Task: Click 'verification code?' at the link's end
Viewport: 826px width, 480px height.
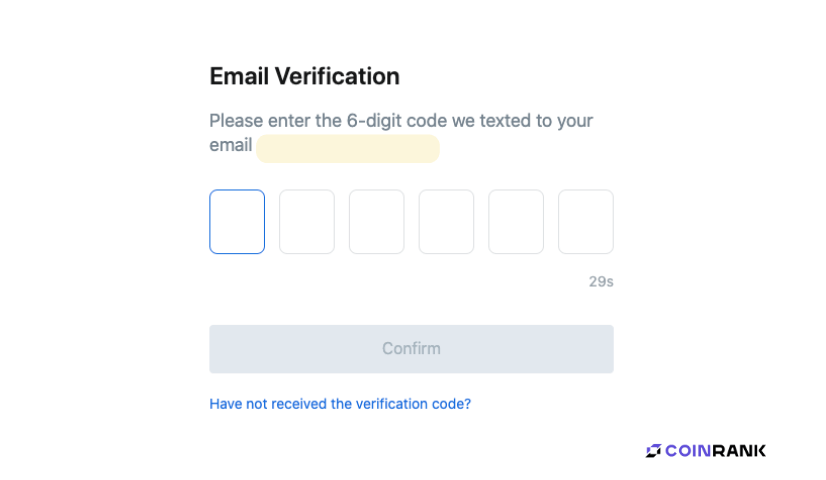Action: click(414, 404)
